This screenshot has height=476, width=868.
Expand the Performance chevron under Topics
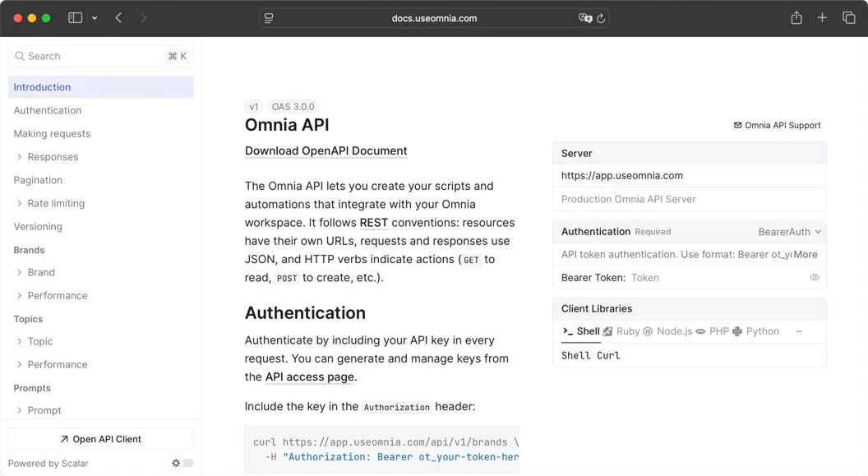tap(20, 364)
